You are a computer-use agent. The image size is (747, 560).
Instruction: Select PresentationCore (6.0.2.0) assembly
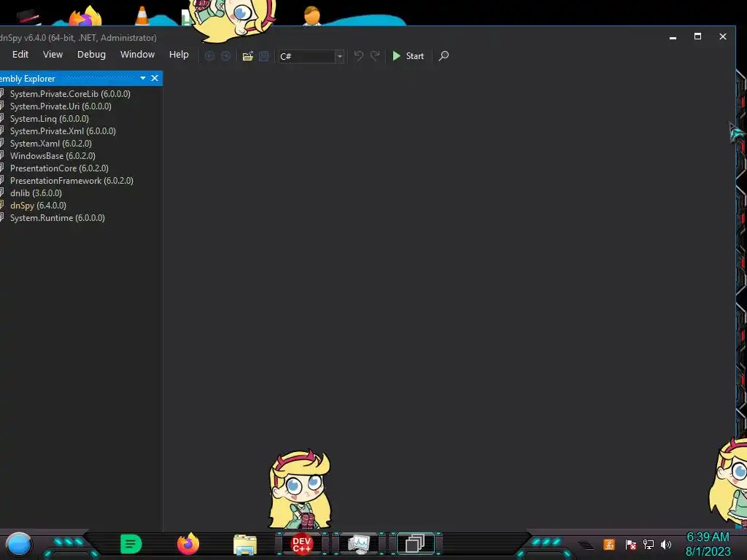coord(59,168)
